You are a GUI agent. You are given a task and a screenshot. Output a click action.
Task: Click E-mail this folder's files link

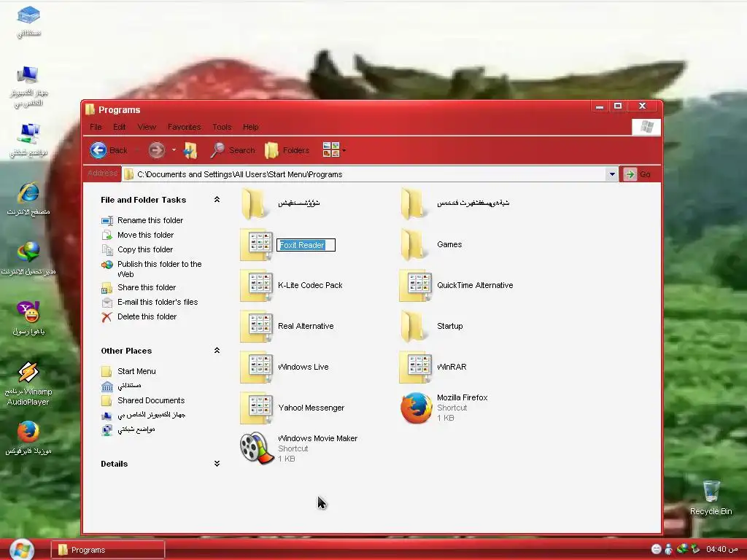coord(158,302)
